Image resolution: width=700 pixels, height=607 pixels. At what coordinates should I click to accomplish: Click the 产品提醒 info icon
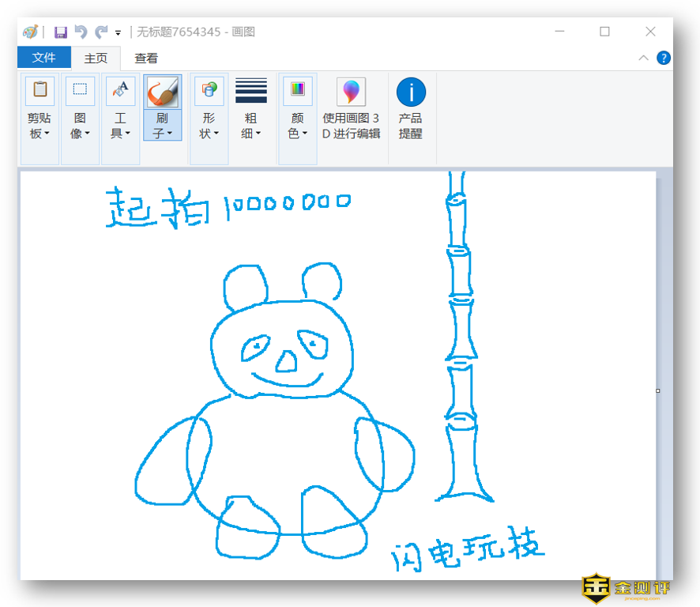(x=411, y=92)
